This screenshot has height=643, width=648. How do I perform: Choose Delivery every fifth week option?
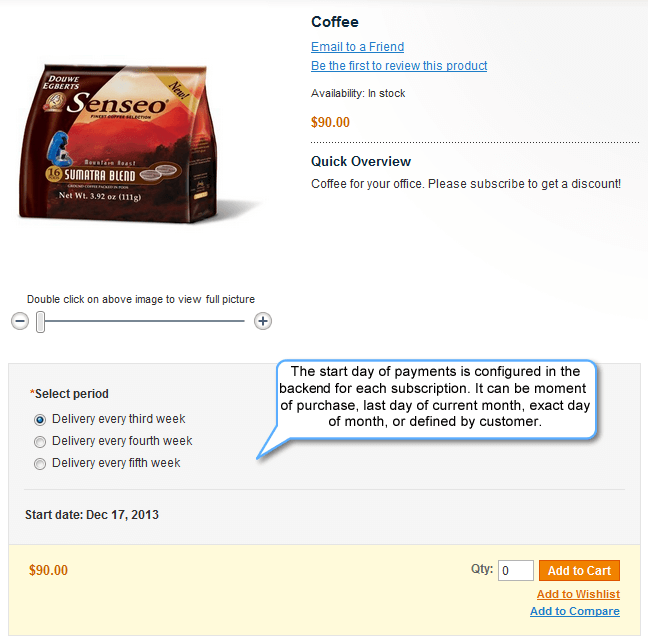(40, 464)
